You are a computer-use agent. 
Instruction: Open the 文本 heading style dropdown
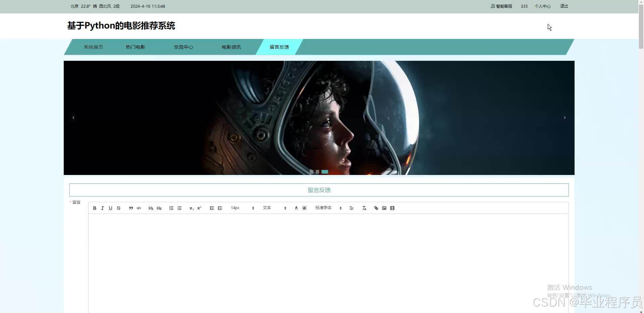point(274,208)
